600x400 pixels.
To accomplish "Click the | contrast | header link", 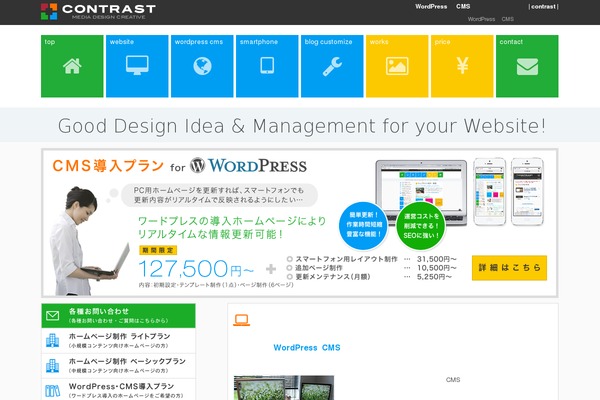I will click(x=543, y=7).
